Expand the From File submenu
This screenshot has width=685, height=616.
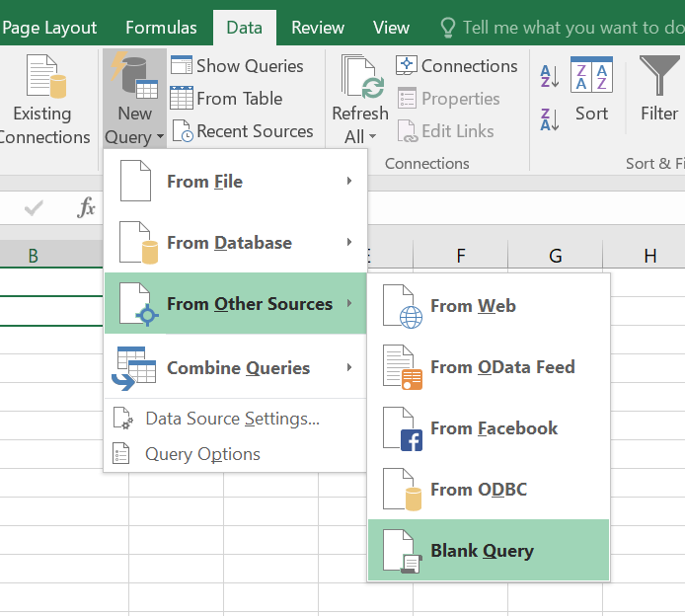[x=235, y=182]
